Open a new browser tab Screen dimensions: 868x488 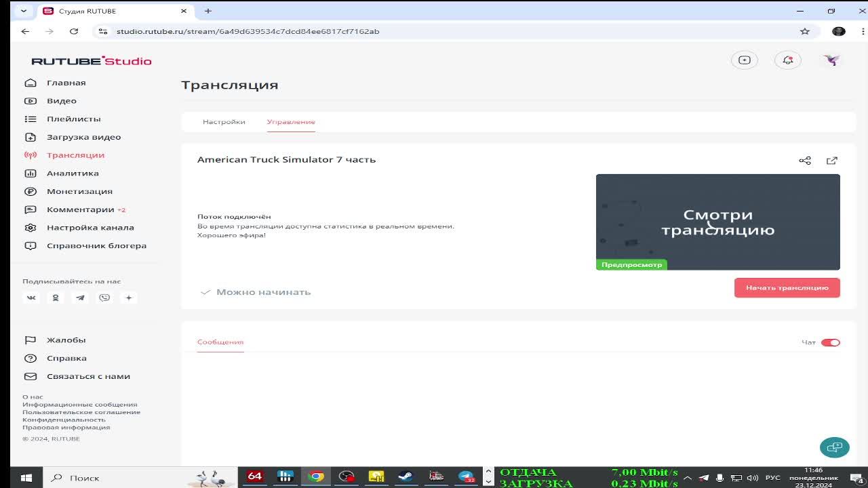pyautogui.click(x=208, y=11)
